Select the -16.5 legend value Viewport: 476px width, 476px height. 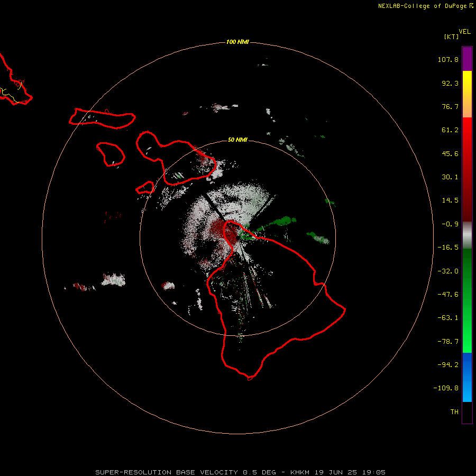pyautogui.click(x=448, y=248)
